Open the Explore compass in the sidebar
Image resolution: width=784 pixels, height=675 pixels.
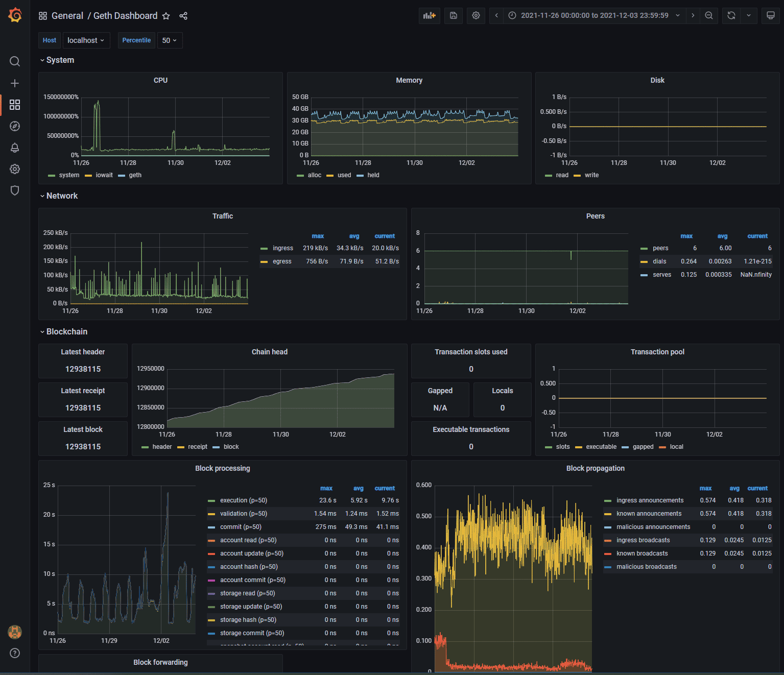tap(15, 126)
